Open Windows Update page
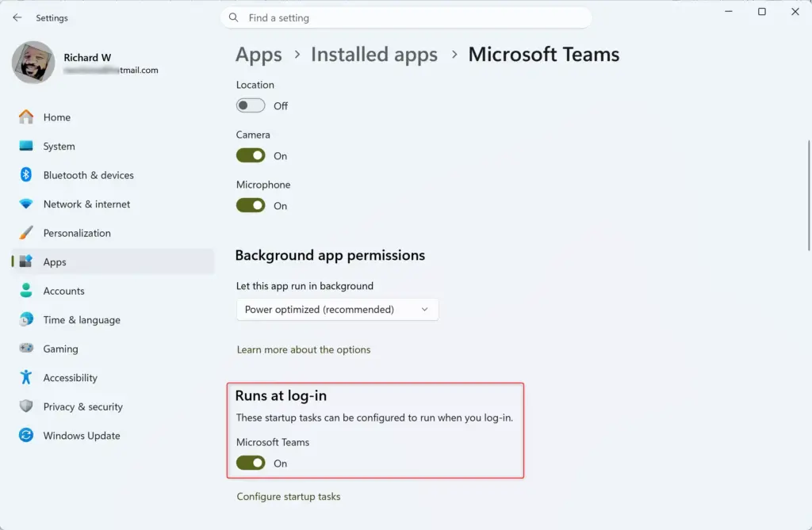Screen dimensions: 812x530 pyautogui.click(x=113, y=436)
